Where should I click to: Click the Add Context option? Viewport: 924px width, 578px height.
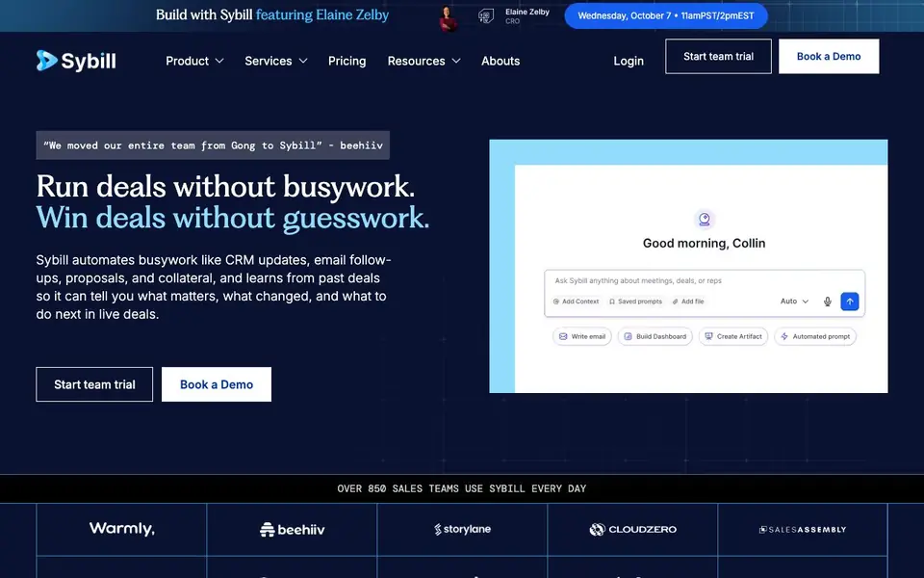576,302
